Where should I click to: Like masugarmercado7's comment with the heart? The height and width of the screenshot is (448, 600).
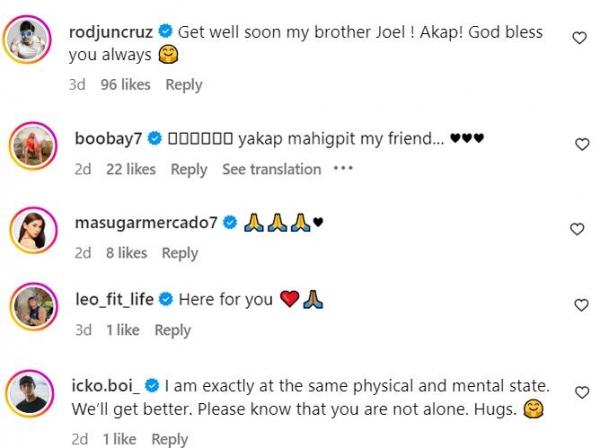click(577, 229)
